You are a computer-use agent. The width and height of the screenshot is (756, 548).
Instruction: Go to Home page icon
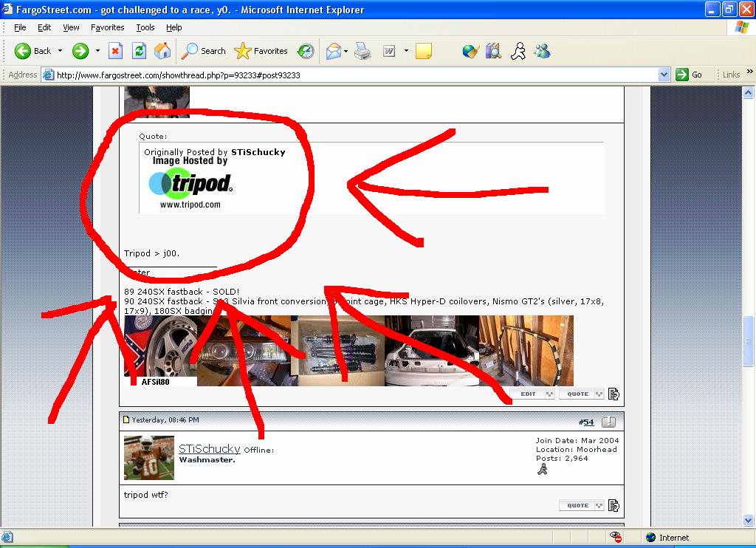(162, 51)
